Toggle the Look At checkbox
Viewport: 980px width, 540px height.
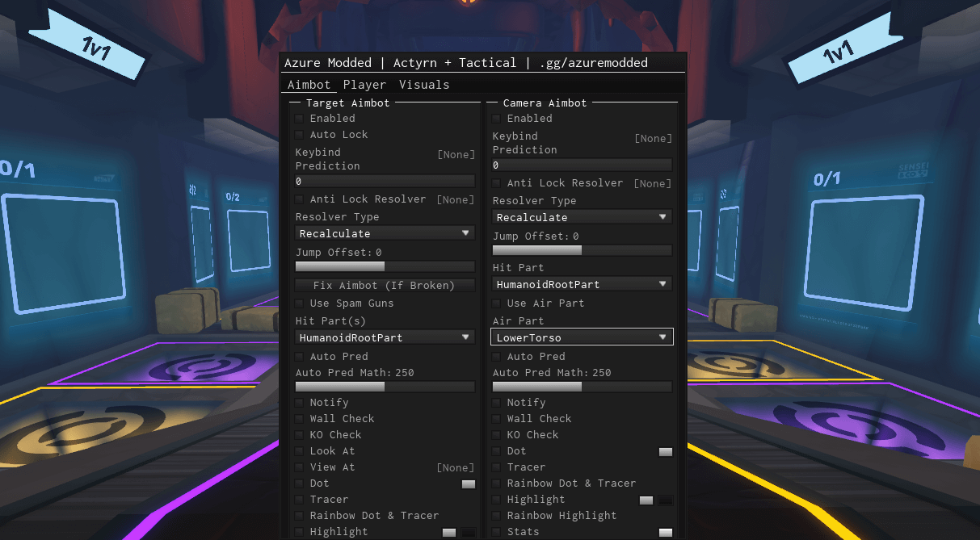300,451
